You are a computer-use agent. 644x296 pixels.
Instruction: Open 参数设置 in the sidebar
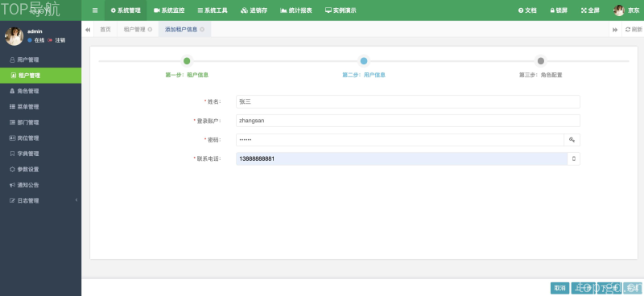coord(41,169)
